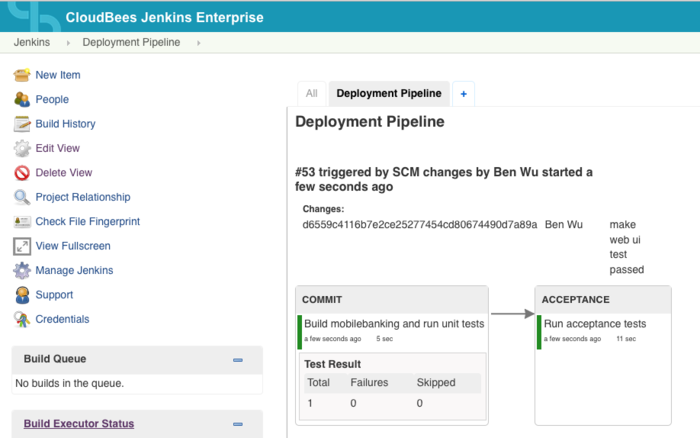Click 'No builds in the queue.' text
Viewport: 700px width, 438px height.
click(70, 384)
